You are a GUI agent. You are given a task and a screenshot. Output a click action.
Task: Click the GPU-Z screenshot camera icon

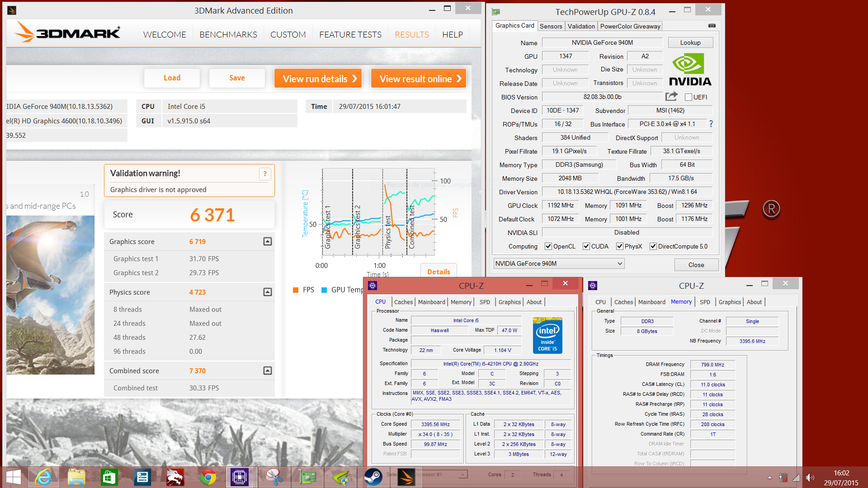(712, 26)
